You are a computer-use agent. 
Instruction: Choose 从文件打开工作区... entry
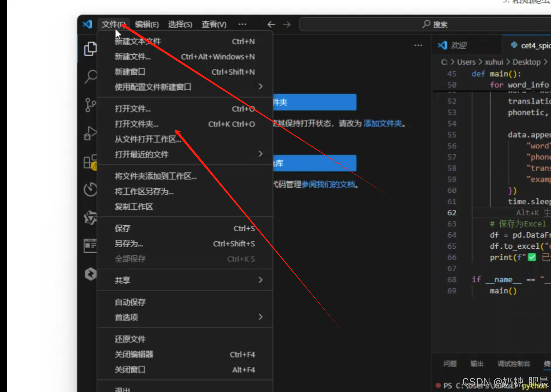pos(185,139)
